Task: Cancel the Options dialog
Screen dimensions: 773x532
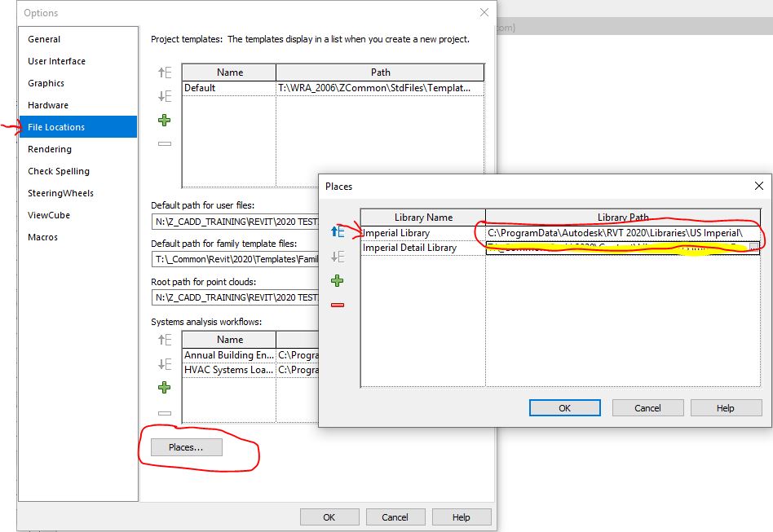Action: (x=395, y=517)
